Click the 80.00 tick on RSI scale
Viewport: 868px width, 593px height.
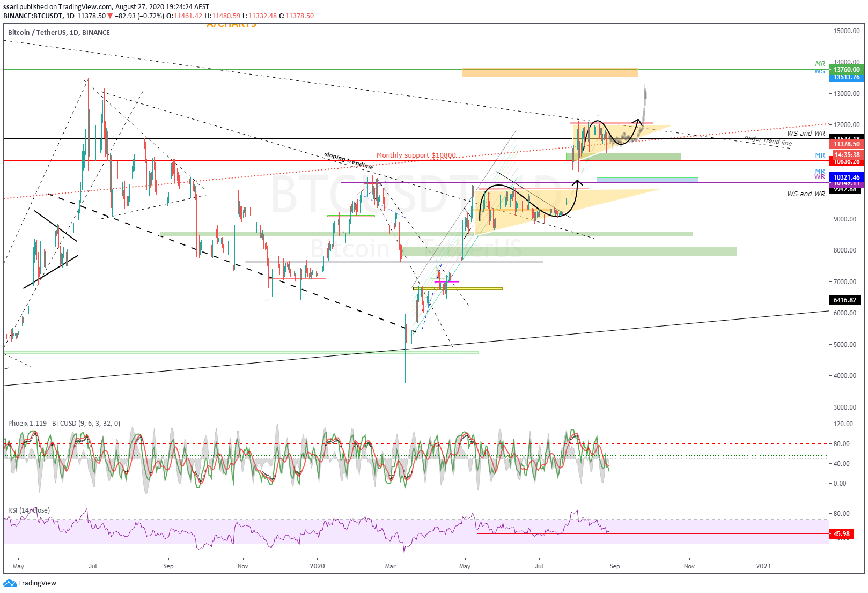841,514
